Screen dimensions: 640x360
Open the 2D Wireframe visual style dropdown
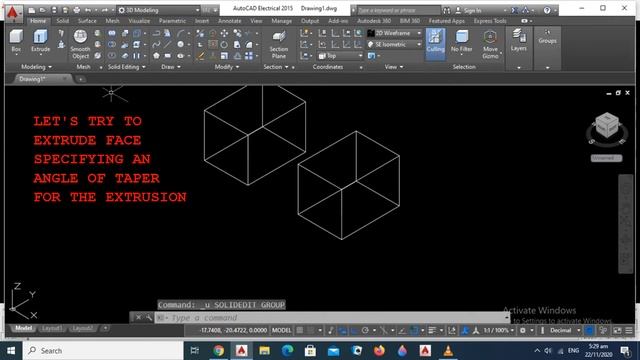[394, 33]
